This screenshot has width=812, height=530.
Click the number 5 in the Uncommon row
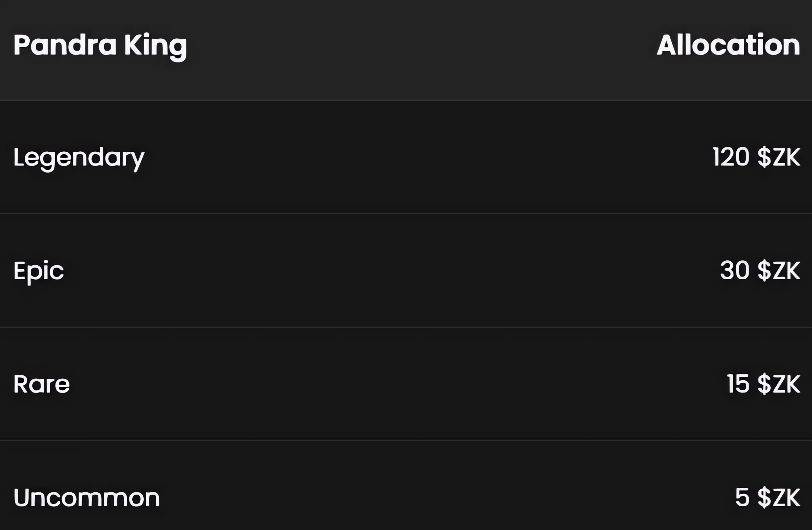[x=742, y=497]
